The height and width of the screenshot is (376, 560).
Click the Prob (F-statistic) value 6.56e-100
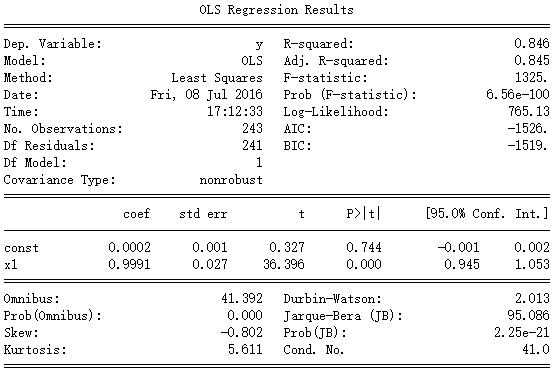[x=518, y=95]
